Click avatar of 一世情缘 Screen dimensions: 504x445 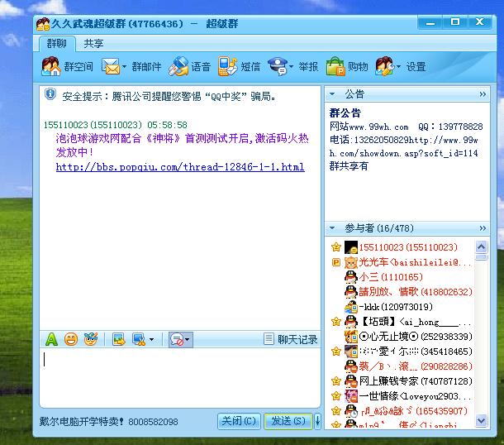(x=350, y=396)
